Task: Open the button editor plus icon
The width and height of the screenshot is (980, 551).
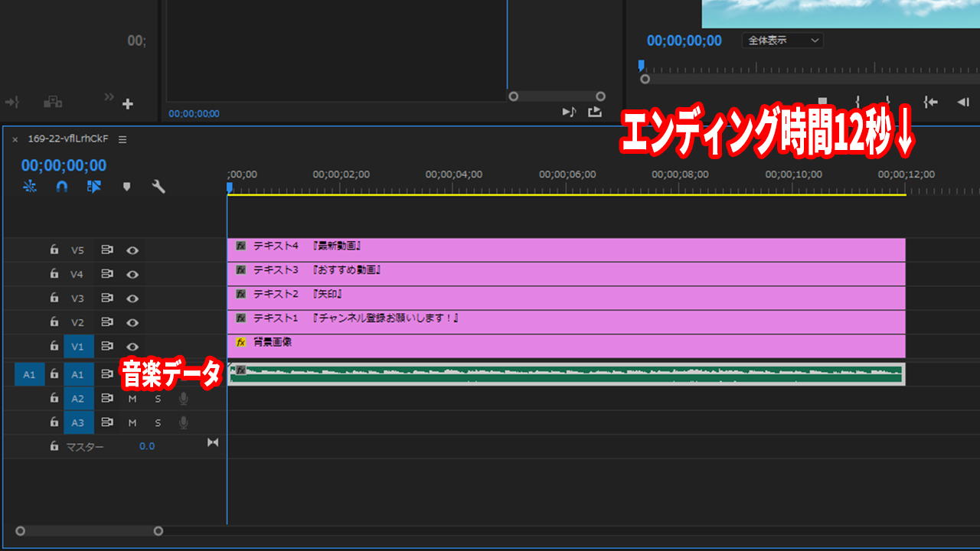Action: coord(128,104)
